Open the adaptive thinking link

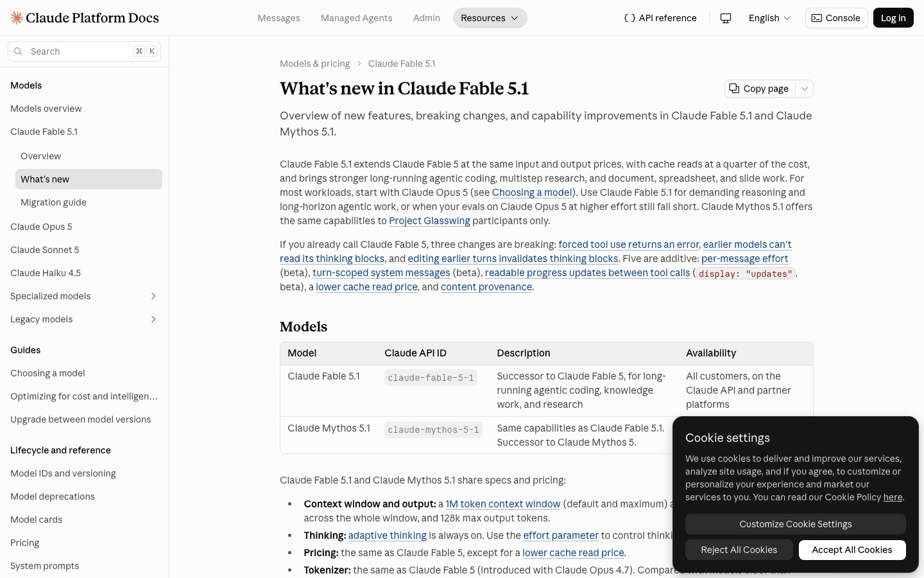point(387,536)
